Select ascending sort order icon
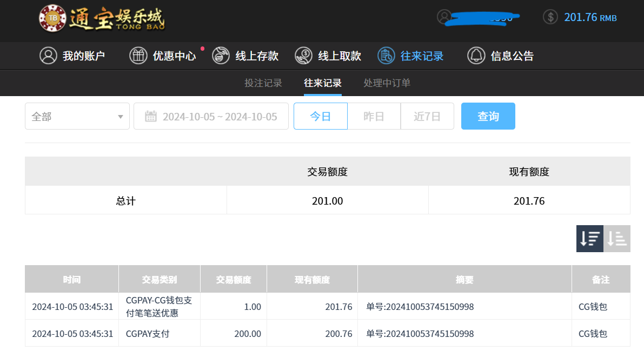644x358 pixels. [617, 239]
